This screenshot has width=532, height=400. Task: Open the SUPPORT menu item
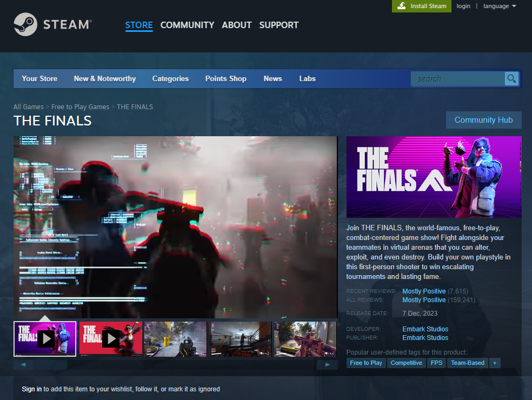click(x=278, y=25)
